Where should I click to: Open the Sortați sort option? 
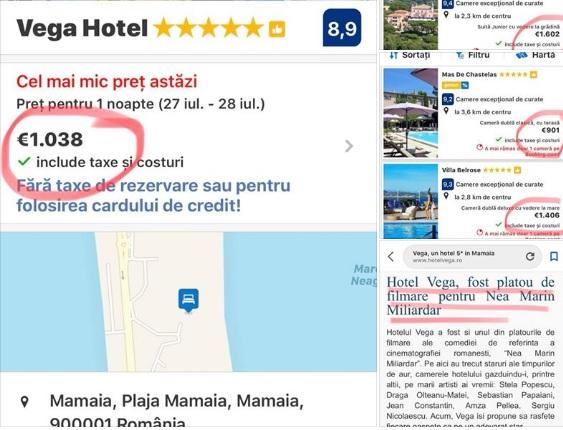[410, 55]
